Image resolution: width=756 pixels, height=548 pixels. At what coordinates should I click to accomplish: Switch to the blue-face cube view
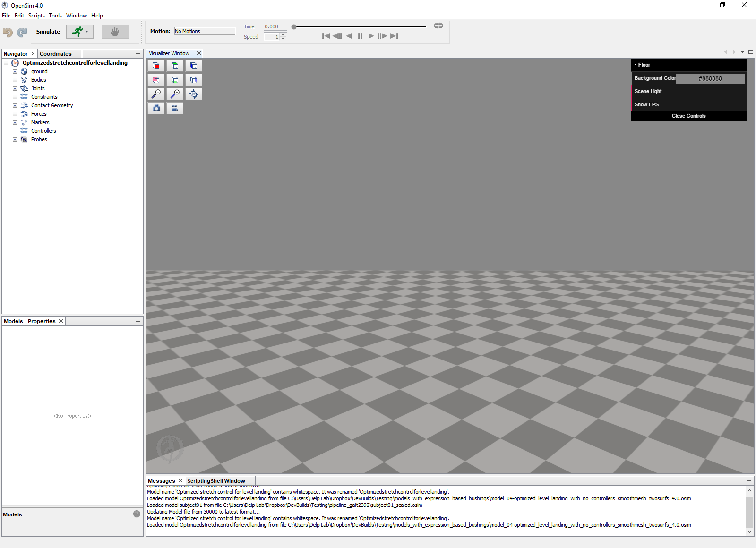click(194, 66)
